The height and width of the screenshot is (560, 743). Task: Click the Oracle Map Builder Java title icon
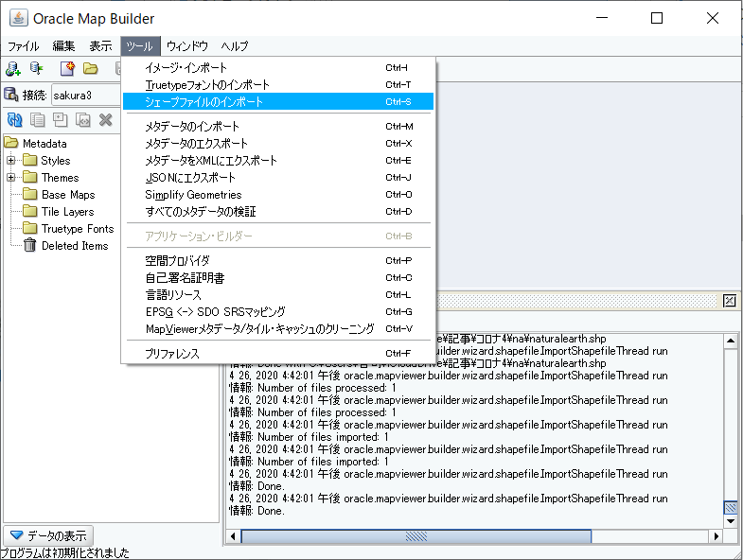point(19,18)
